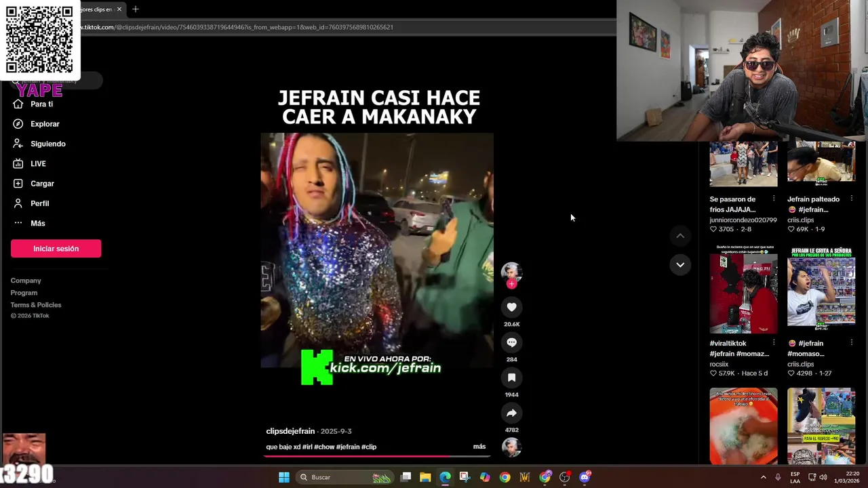This screenshot has width=868, height=488.
Task: Open the Company footer link
Action: point(26,281)
